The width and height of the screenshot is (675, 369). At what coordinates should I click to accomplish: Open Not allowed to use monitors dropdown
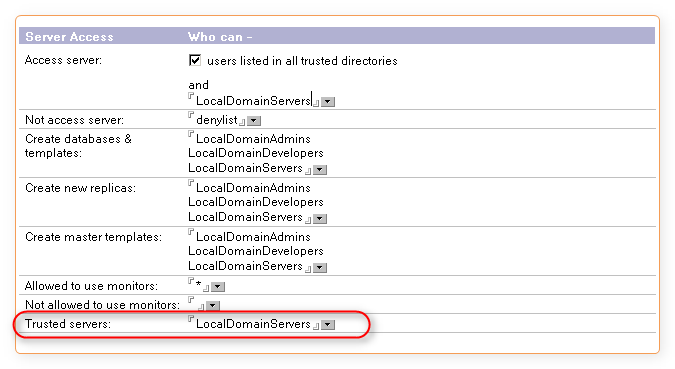[x=213, y=306]
